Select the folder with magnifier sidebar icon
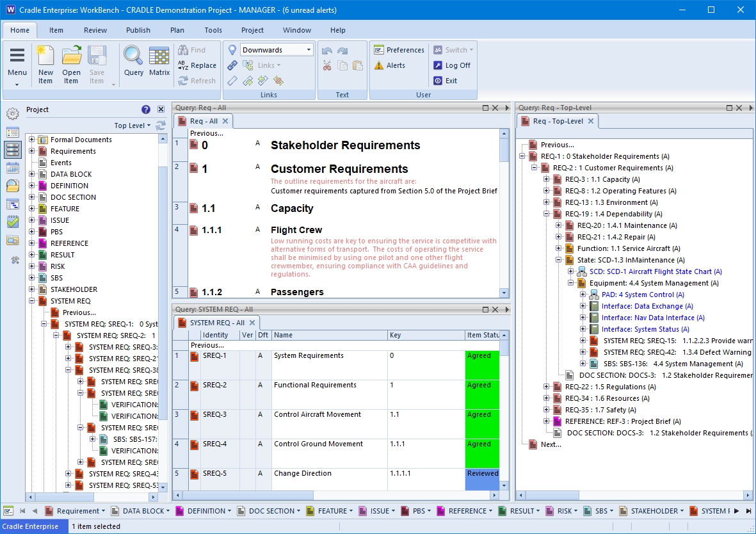Viewport: 756px width, 534px height. 13,186
